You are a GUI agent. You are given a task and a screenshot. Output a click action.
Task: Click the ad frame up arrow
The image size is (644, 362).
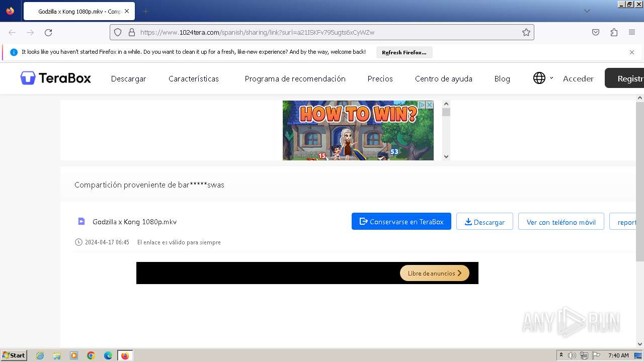point(446,104)
